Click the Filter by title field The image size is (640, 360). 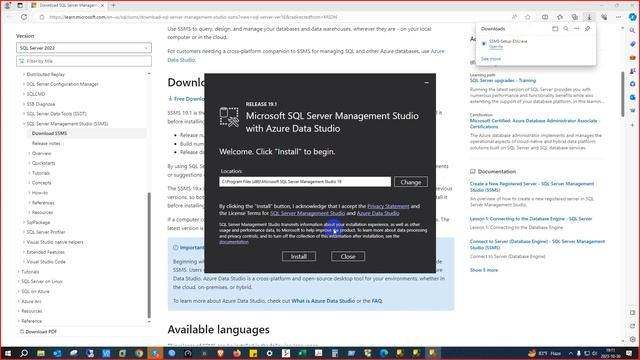pos(84,61)
